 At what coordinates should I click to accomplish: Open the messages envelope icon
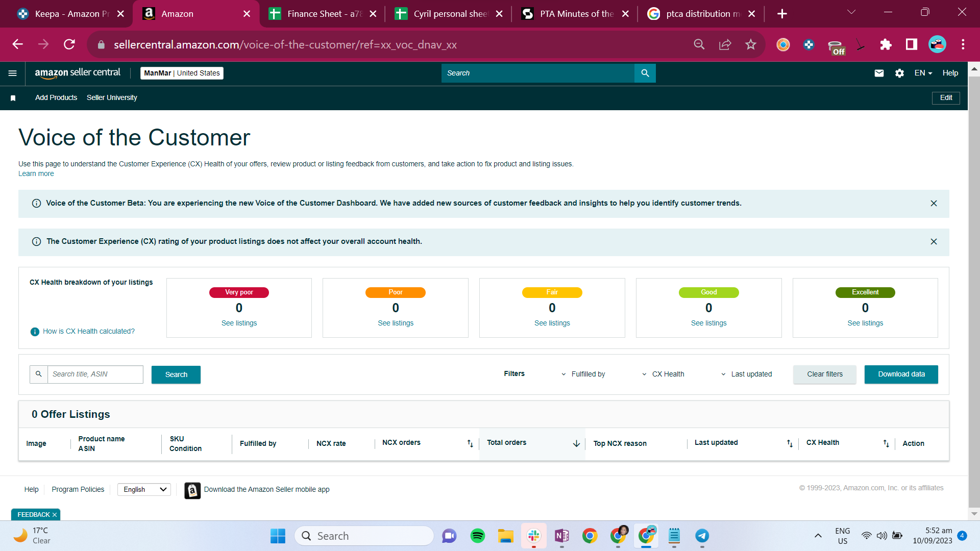click(x=879, y=73)
